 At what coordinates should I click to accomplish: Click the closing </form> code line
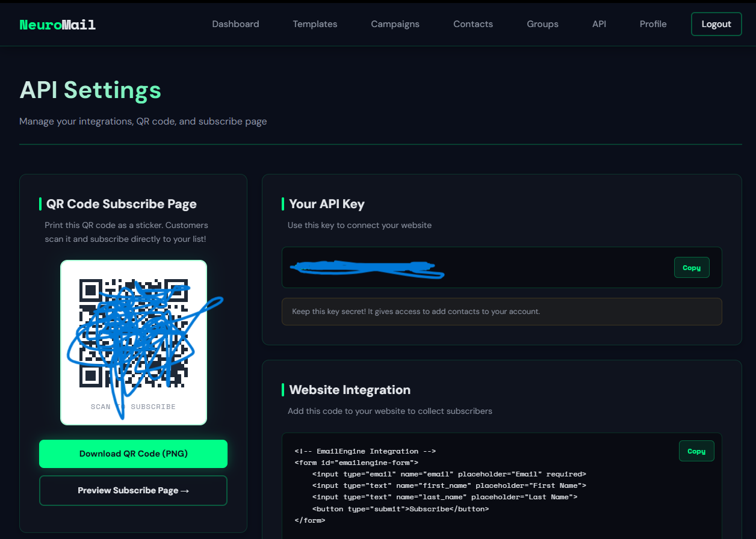(x=310, y=520)
